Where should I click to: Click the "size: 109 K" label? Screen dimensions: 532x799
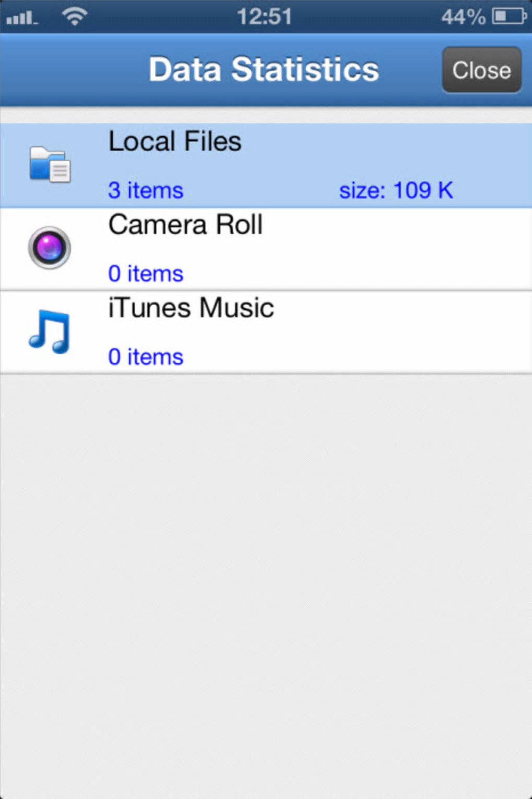point(396,190)
